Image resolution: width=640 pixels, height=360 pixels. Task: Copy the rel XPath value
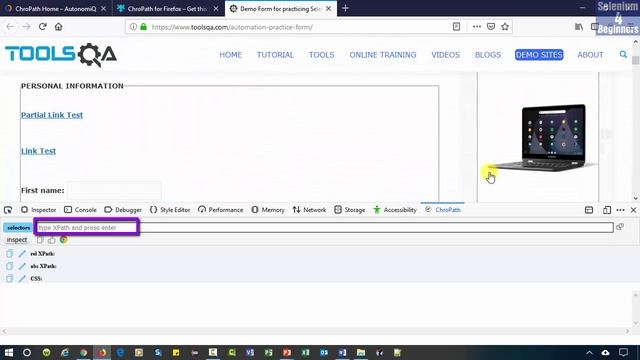[x=9, y=253]
